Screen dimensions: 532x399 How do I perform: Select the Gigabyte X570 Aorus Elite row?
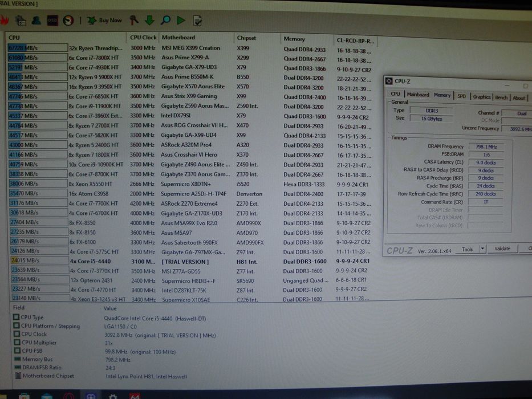(x=190, y=87)
